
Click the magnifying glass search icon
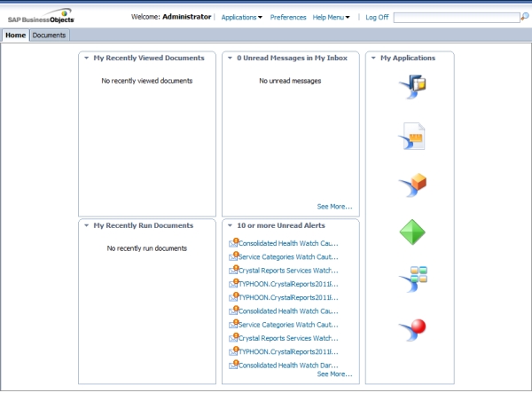point(524,17)
